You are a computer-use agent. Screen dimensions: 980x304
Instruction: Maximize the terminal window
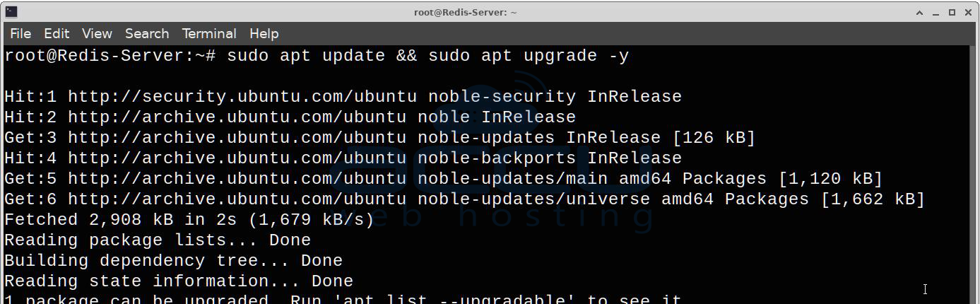952,12
